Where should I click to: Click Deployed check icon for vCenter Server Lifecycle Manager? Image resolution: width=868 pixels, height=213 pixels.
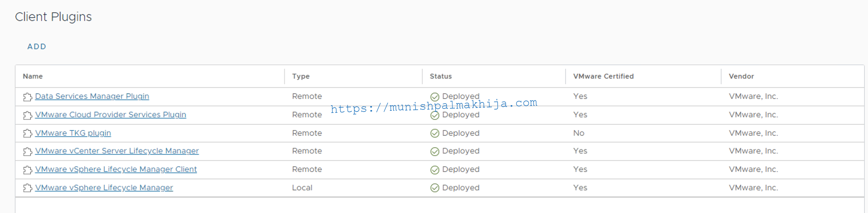click(435, 152)
